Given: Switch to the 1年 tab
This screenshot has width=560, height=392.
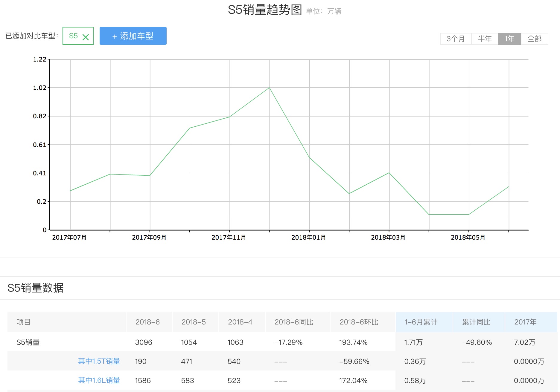Looking at the screenshot, I should click(509, 38).
